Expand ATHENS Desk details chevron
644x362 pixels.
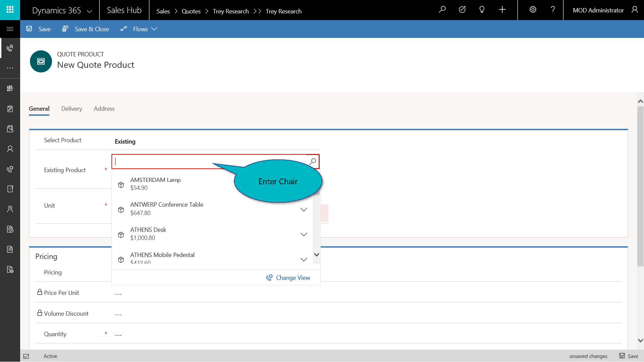304,235
